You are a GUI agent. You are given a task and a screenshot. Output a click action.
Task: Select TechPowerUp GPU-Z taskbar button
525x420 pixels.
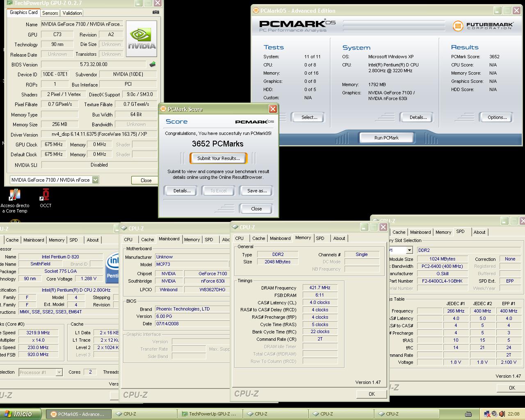pos(210,414)
